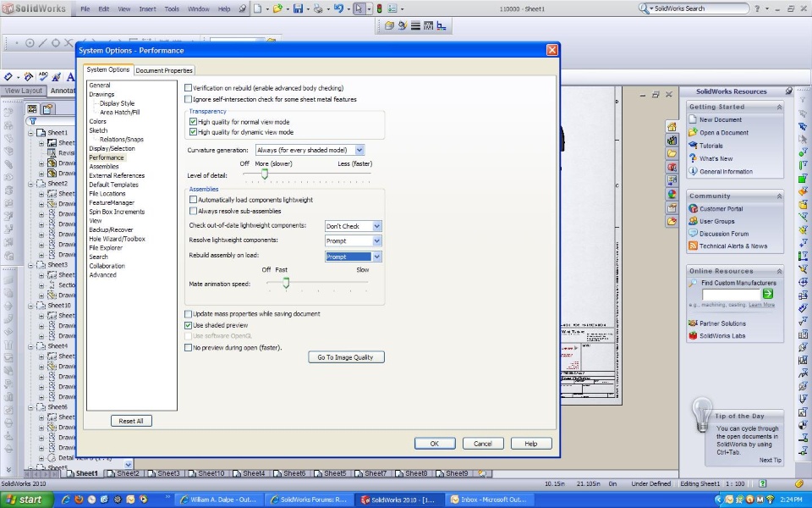Click the green search arrow for manufacturers
812x508 pixels.
(768, 294)
